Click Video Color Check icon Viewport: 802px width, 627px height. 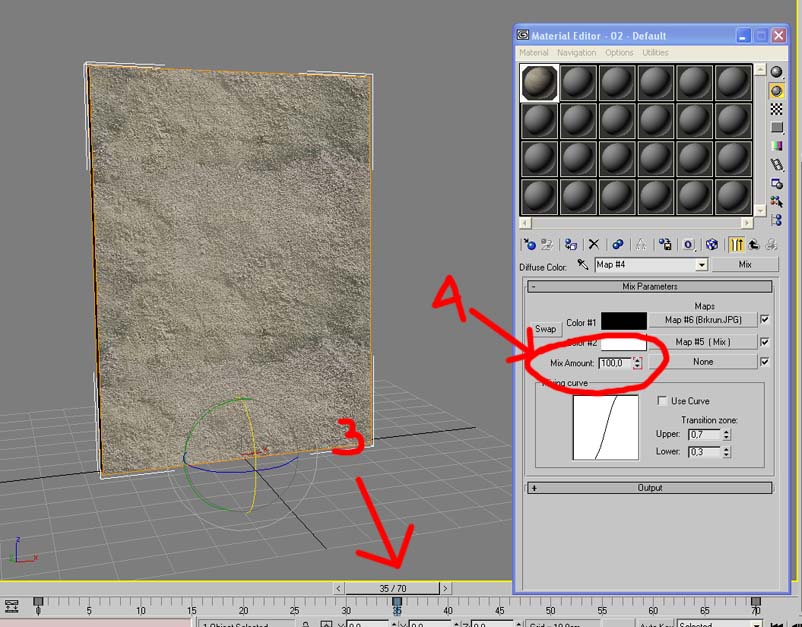coord(776,146)
